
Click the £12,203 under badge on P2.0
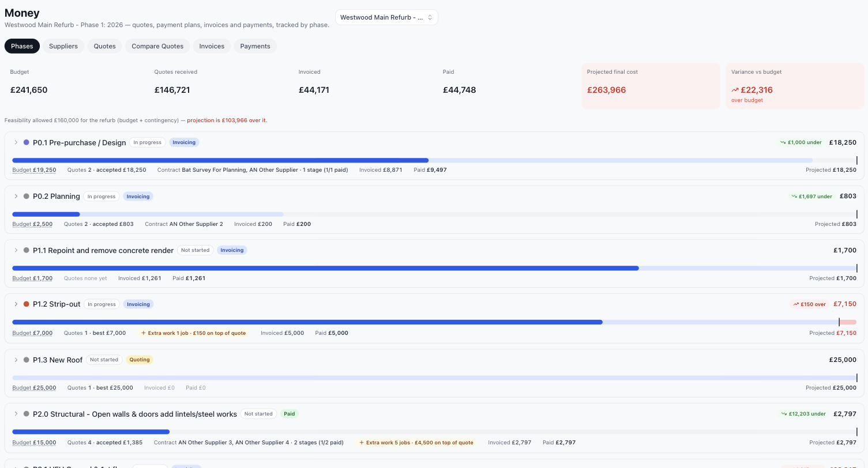pyautogui.click(x=802, y=414)
